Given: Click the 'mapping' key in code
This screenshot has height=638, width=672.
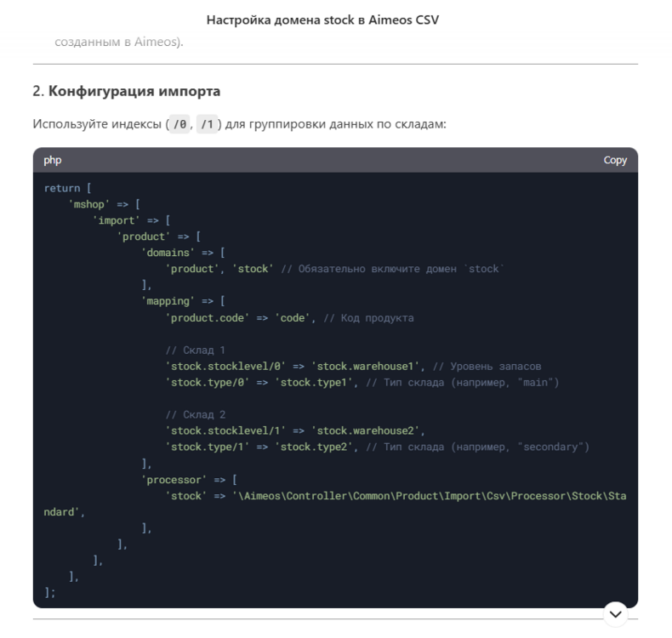Looking at the screenshot, I should pyautogui.click(x=168, y=301).
